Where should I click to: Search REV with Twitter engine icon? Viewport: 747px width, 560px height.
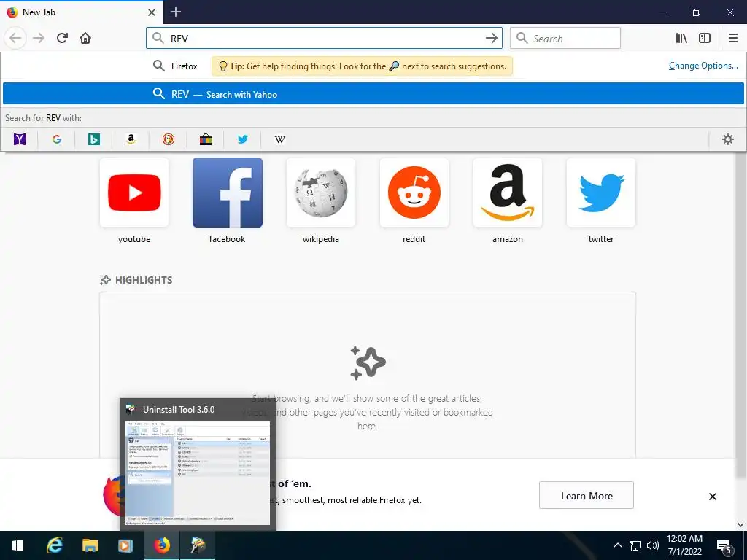click(x=242, y=139)
